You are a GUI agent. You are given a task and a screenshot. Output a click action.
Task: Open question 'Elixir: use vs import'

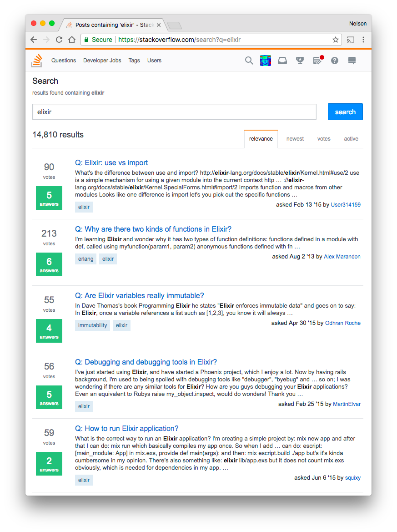(x=111, y=162)
